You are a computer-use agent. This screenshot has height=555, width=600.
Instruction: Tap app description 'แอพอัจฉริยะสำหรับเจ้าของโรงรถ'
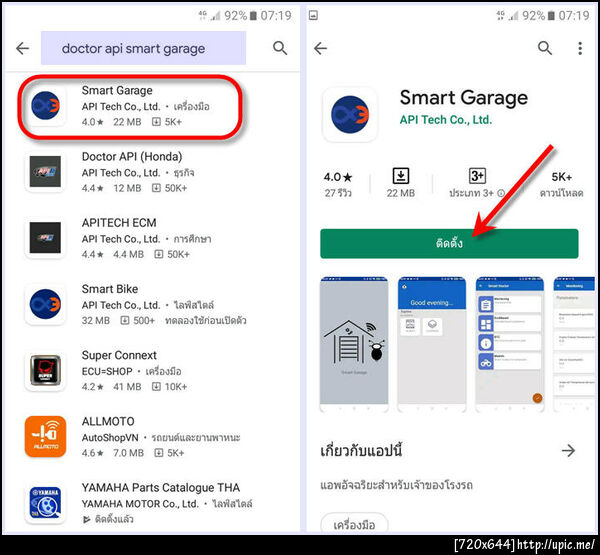(x=396, y=485)
